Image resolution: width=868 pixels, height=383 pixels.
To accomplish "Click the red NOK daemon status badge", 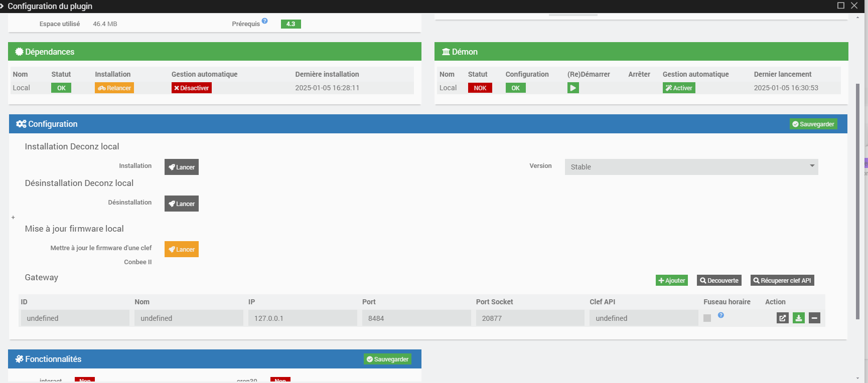I will click(x=480, y=88).
